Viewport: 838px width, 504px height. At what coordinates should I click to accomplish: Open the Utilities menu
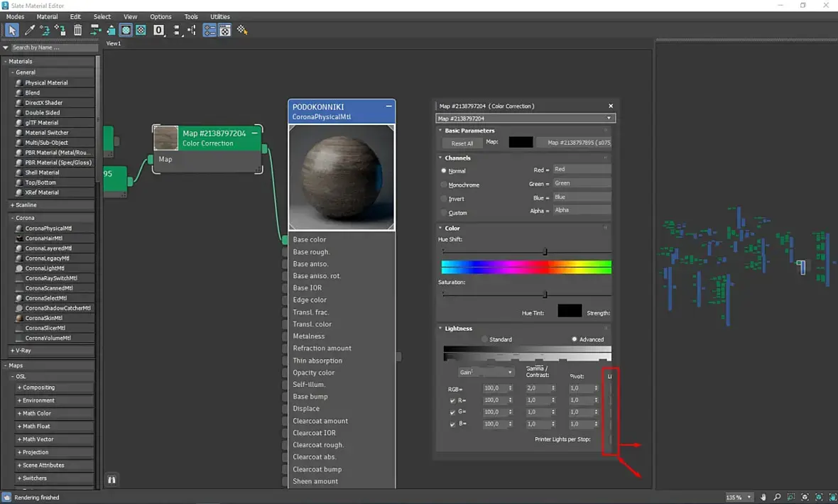click(220, 16)
